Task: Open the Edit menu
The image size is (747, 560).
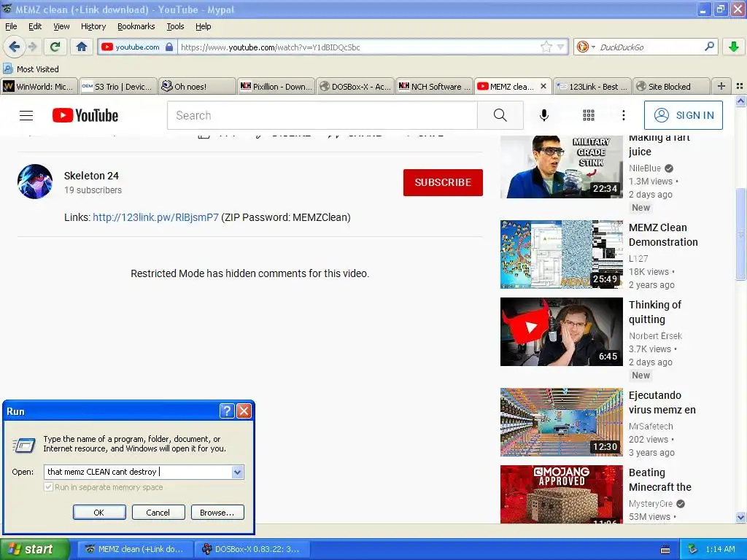Action: click(35, 26)
